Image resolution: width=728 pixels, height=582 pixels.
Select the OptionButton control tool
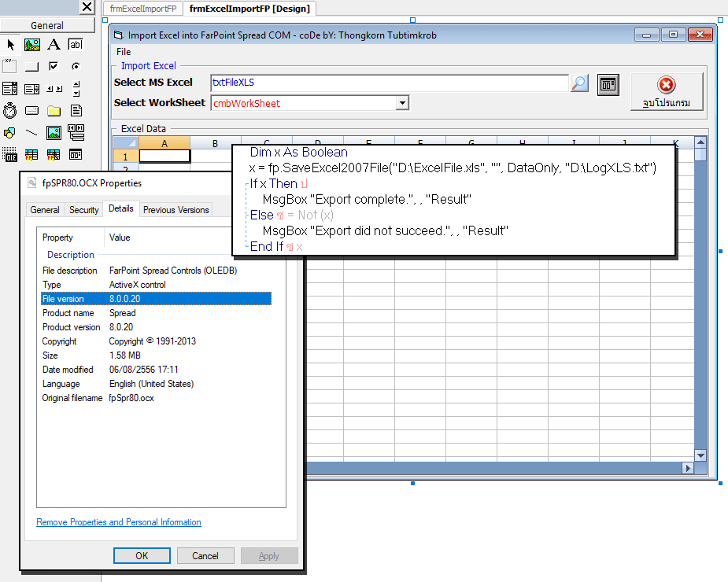click(x=76, y=66)
